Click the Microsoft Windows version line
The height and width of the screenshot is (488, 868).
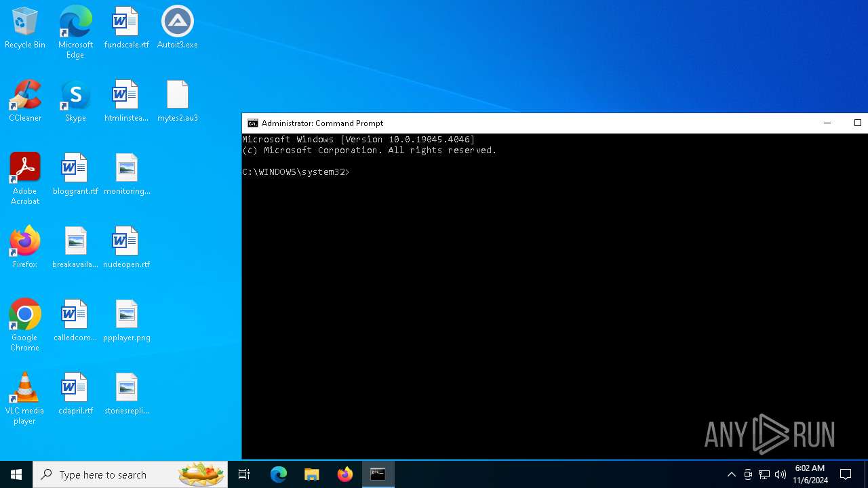click(359, 140)
